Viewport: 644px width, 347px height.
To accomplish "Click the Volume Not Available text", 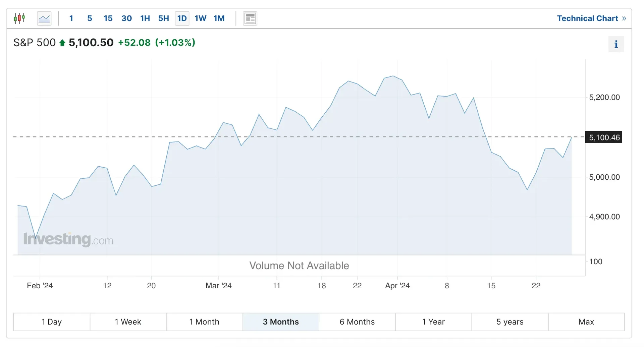I will [x=299, y=266].
